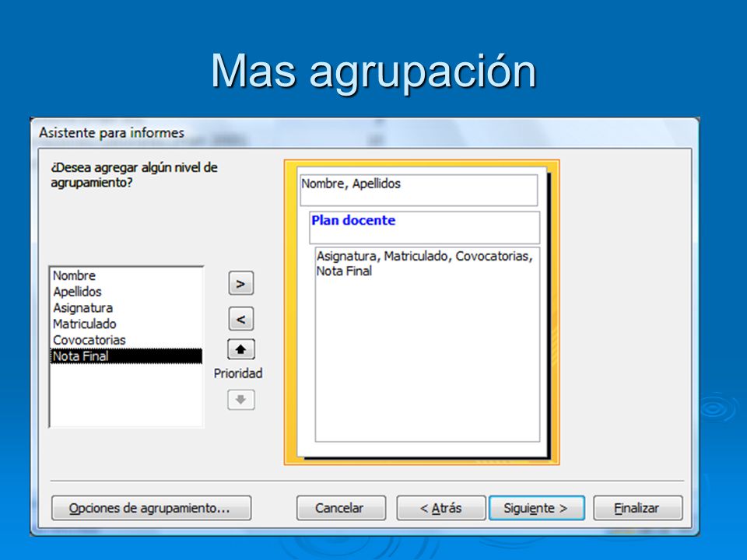The width and height of the screenshot is (747, 560).
Task: Select Apellidos in the field list
Action: coord(126,292)
